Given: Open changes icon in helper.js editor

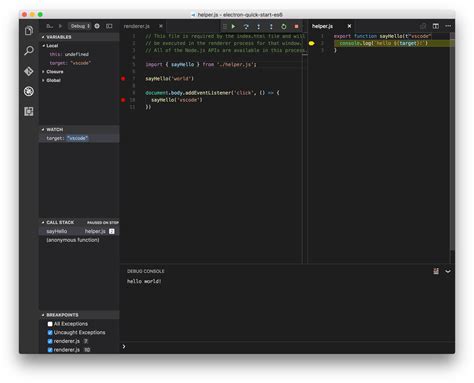Looking at the screenshot, I should click(423, 26).
